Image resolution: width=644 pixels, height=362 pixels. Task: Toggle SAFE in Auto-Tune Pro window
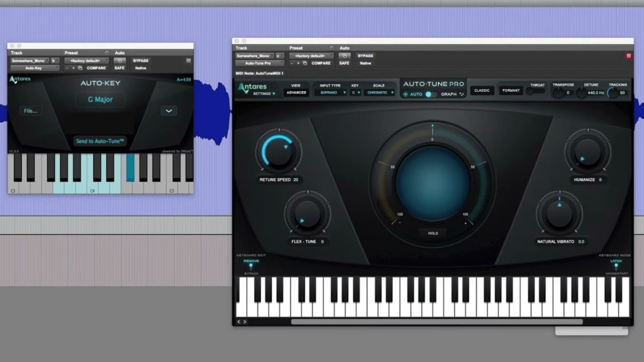(x=344, y=63)
